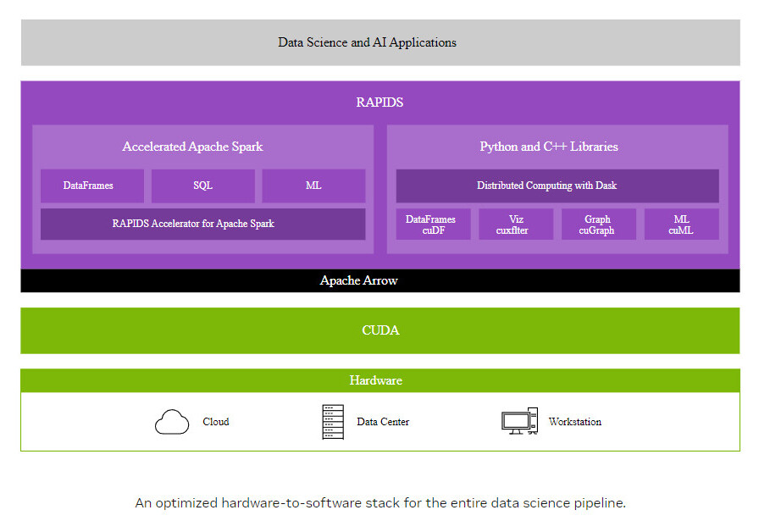The width and height of the screenshot is (759, 532).
Task: Click the green CUDA bar
Action: pos(380,330)
